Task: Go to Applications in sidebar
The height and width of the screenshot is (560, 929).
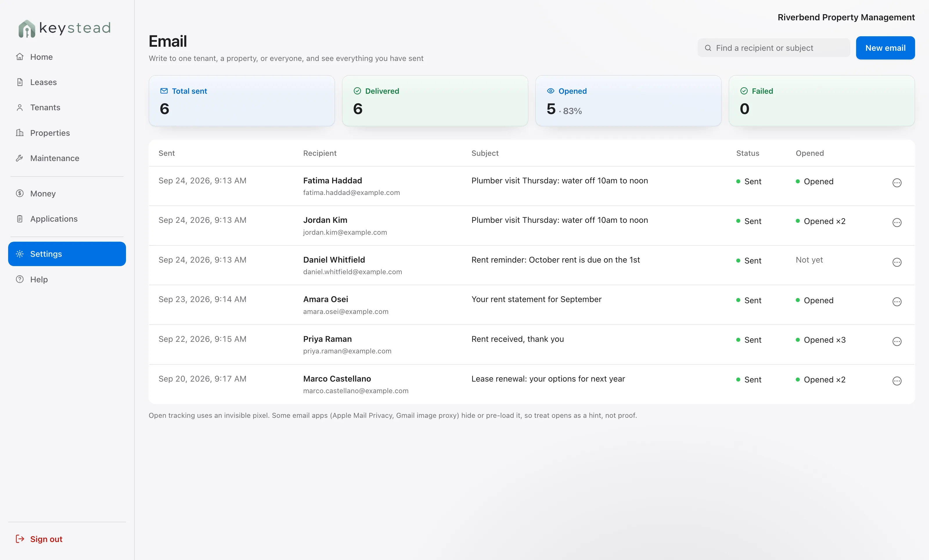Action: point(67,218)
